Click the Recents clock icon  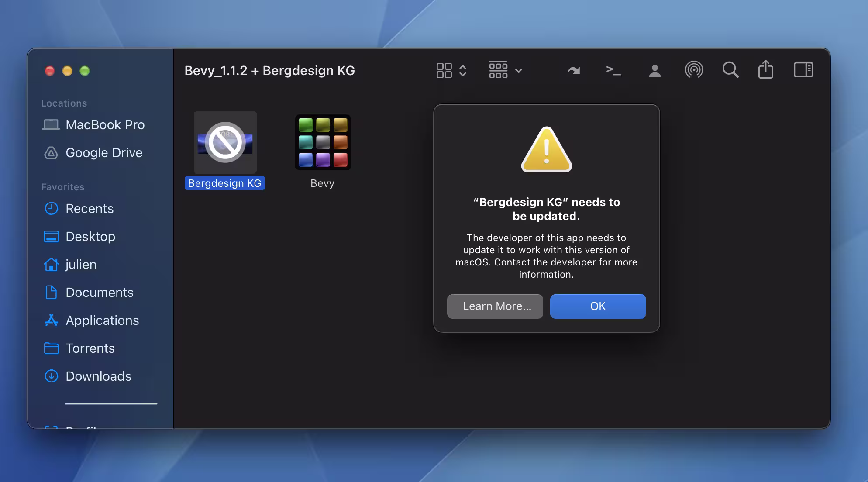coord(51,209)
